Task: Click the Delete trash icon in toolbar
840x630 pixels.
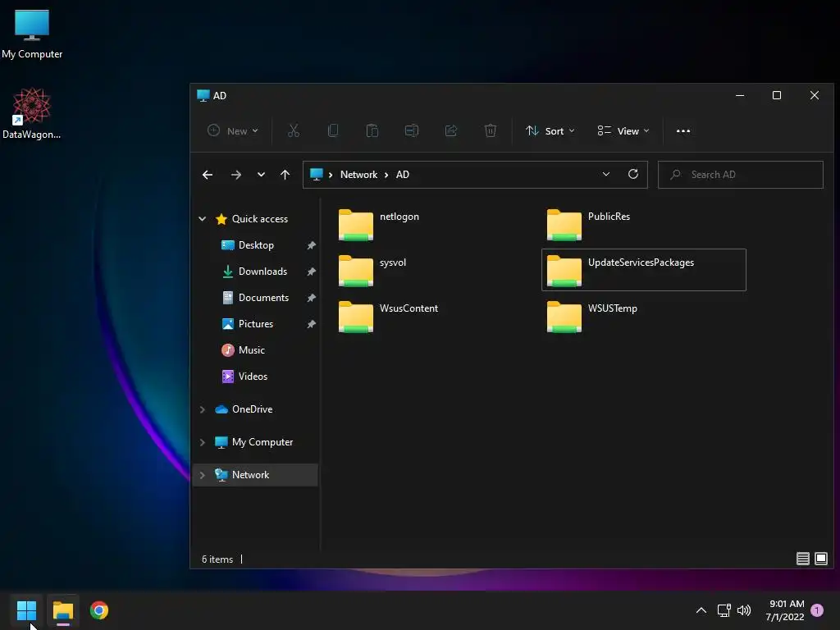Action: tap(491, 130)
